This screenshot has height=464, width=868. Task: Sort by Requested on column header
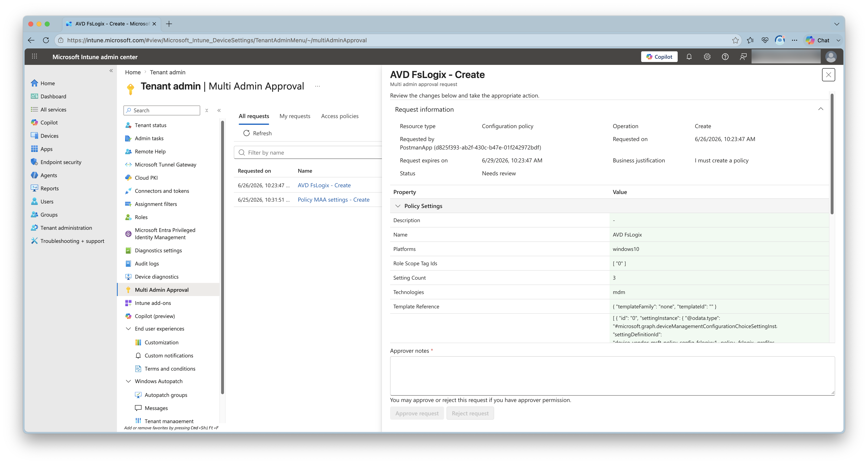pyautogui.click(x=254, y=171)
